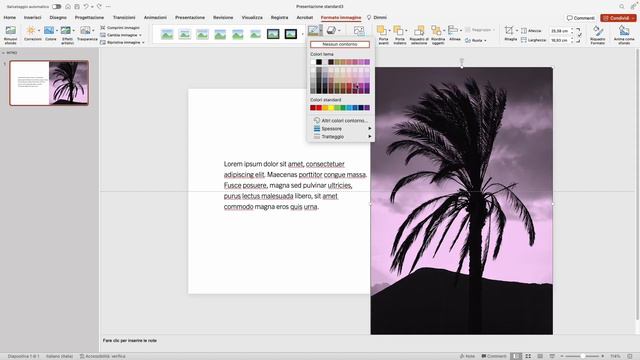Switch to slide sorter view icon

(528, 356)
